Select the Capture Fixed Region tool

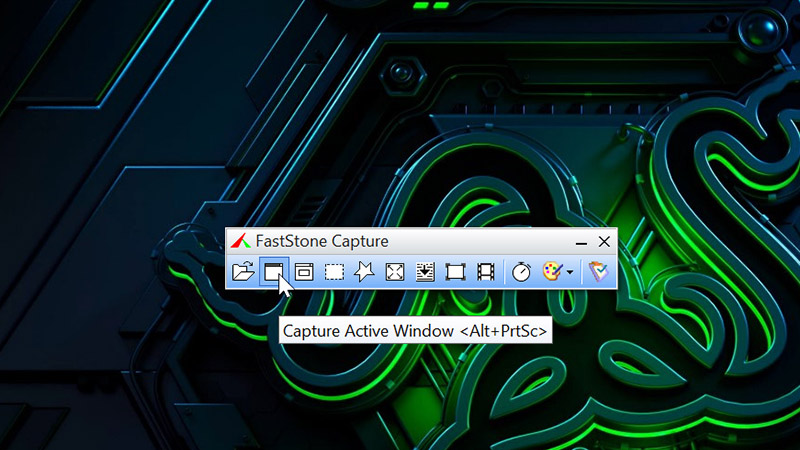(x=456, y=271)
